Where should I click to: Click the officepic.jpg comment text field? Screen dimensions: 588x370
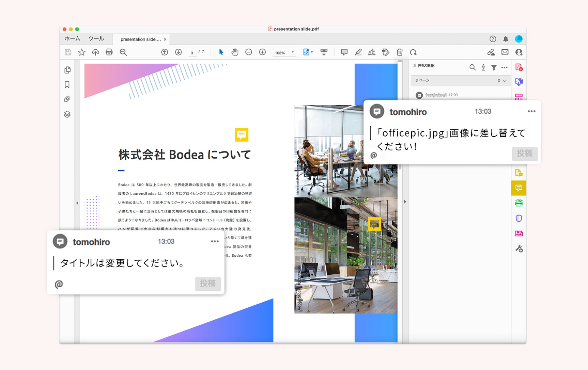point(451,140)
